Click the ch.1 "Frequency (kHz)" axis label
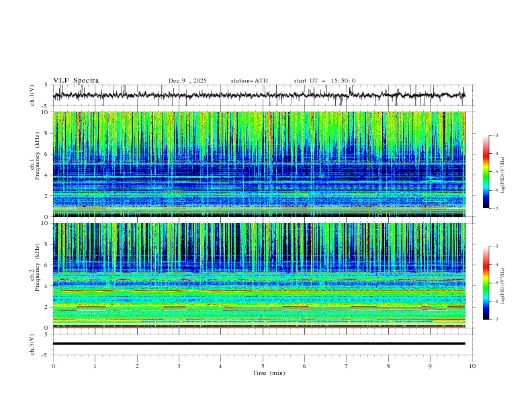This screenshot has width=532, height=411. pos(38,156)
